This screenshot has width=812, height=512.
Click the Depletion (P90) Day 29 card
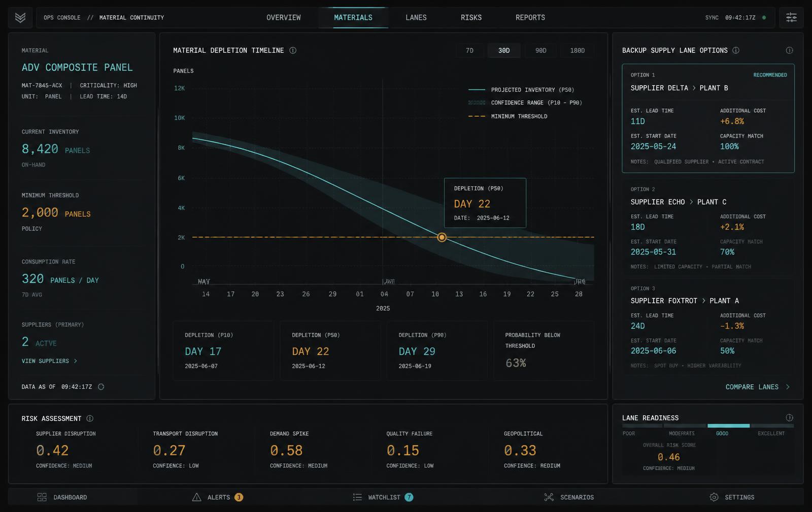[437, 350]
